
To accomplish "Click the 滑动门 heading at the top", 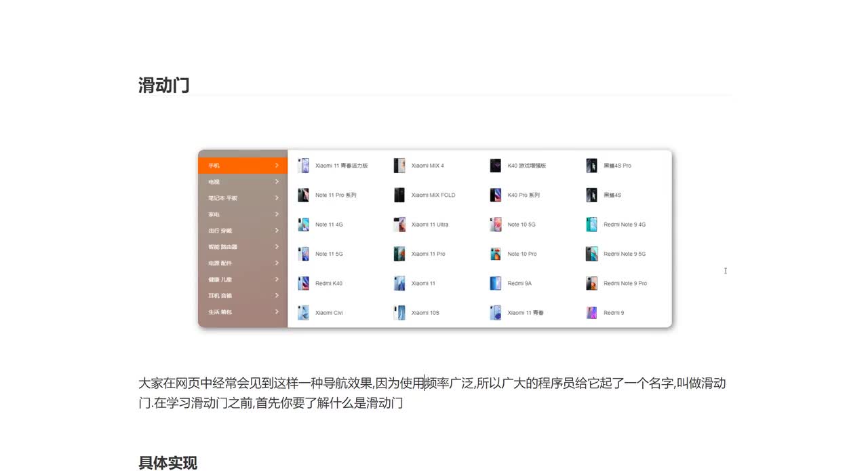I will [x=164, y=86].
